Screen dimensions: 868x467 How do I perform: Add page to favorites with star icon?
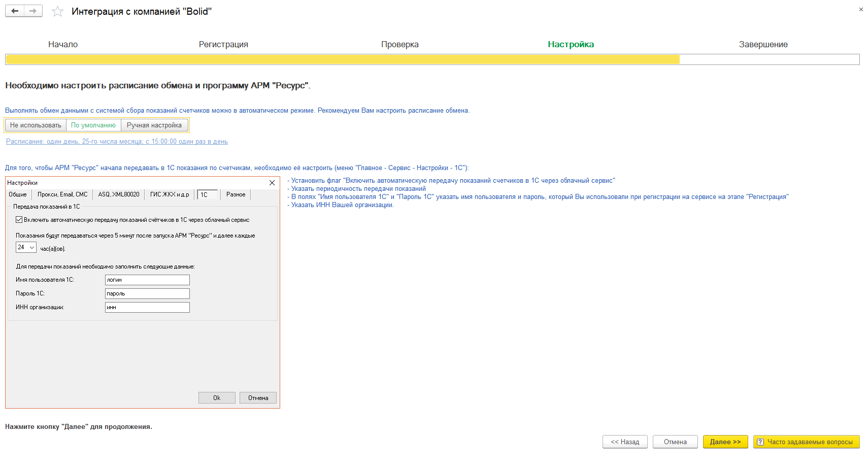point(57,12)
